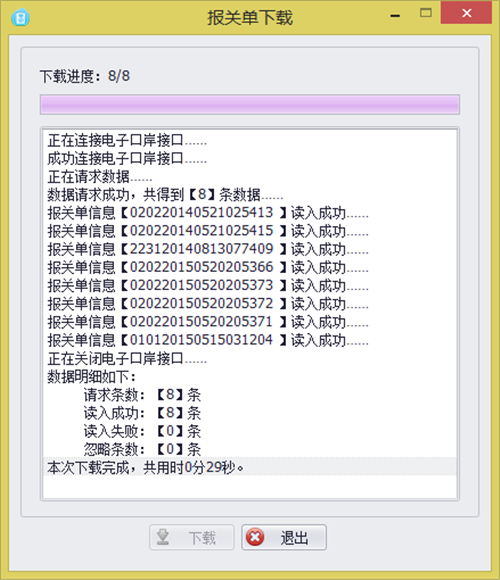Select log entry 010120150515031204
500x580 pixels.
[x=208, y=340]
